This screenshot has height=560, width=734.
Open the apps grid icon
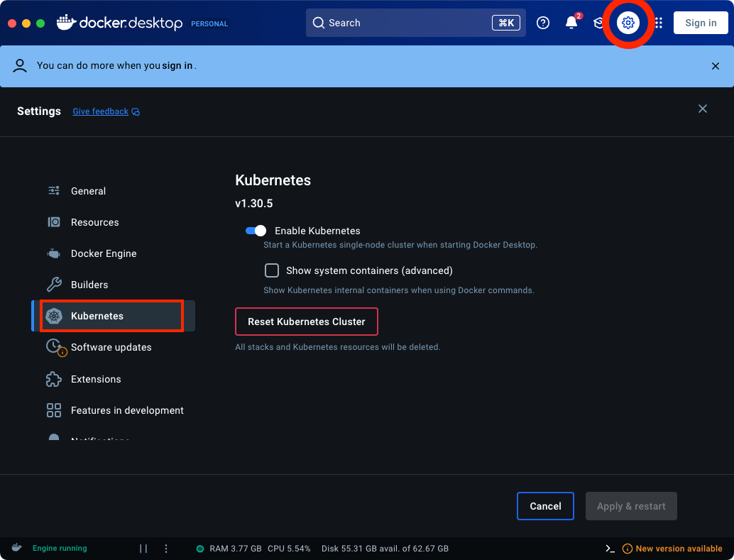659,23
